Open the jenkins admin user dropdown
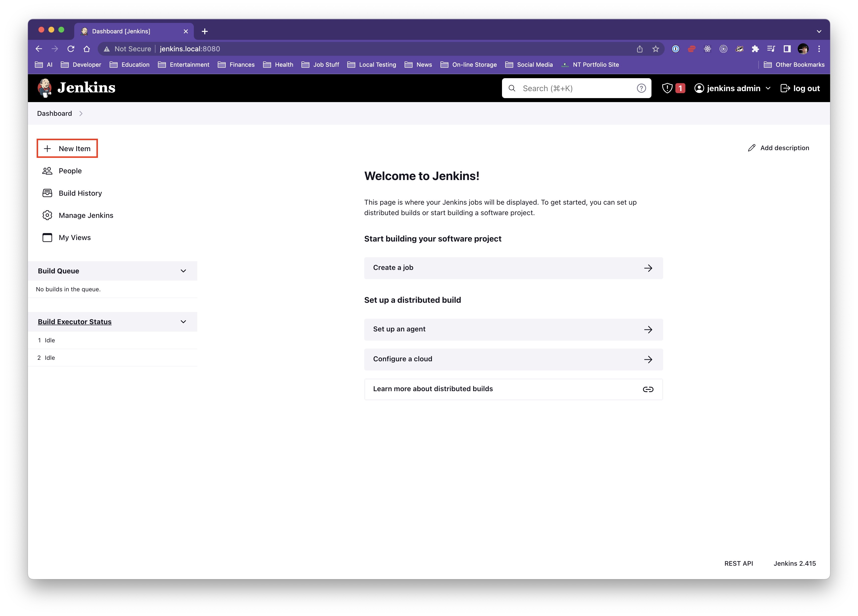Viewport: 858px width, 616px height. 768,88
